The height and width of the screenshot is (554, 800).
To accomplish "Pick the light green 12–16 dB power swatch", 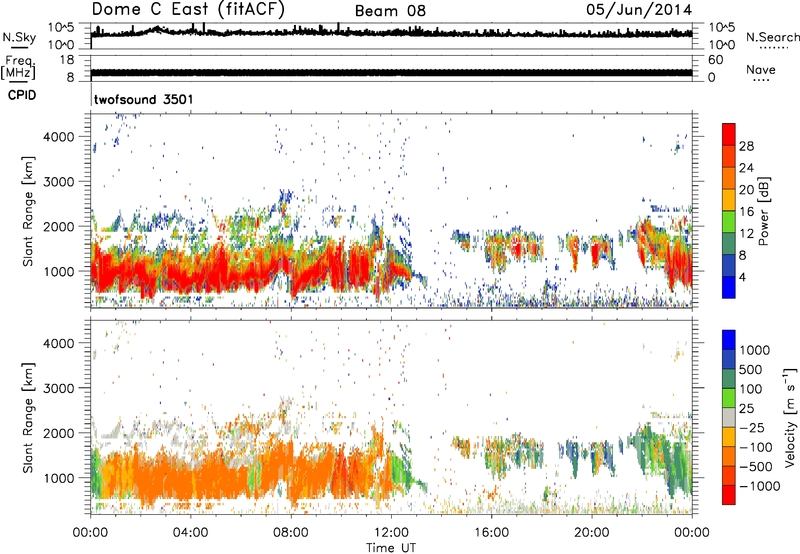I will point(729,221).
